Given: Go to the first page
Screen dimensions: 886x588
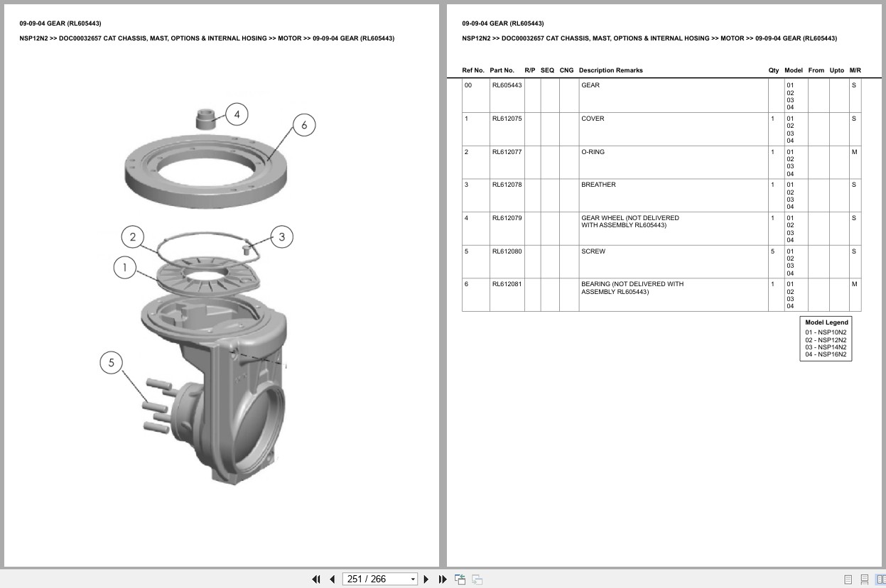Looking at the screenshot, I should tap(316, 579).
